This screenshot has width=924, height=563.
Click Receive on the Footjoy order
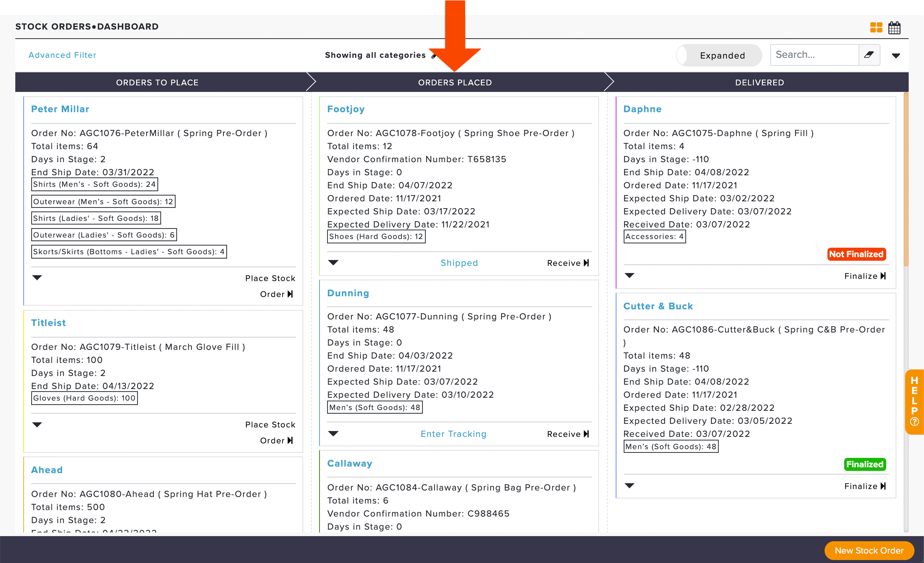568,263
